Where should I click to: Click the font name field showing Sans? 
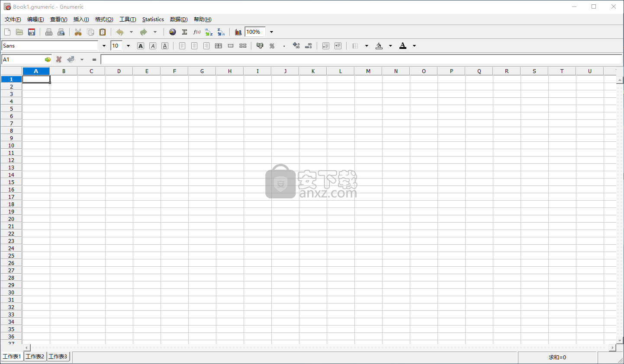tap(50, 46)
